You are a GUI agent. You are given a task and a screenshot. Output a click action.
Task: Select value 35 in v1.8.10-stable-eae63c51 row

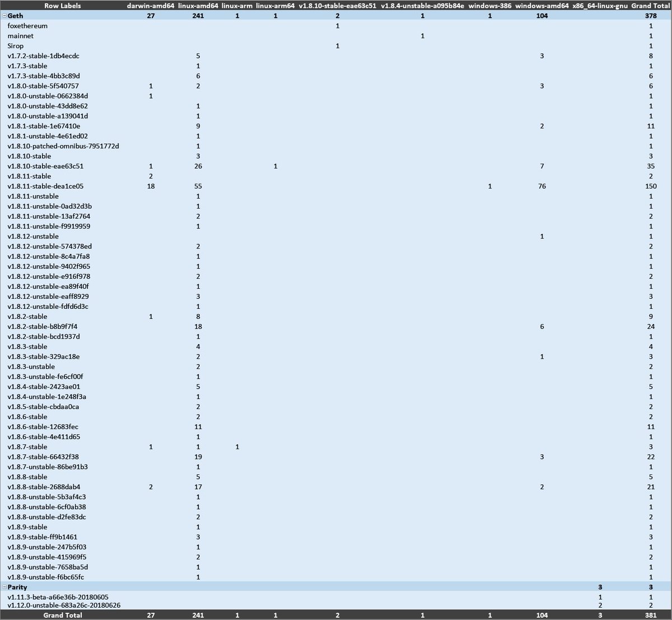point(651,166)
